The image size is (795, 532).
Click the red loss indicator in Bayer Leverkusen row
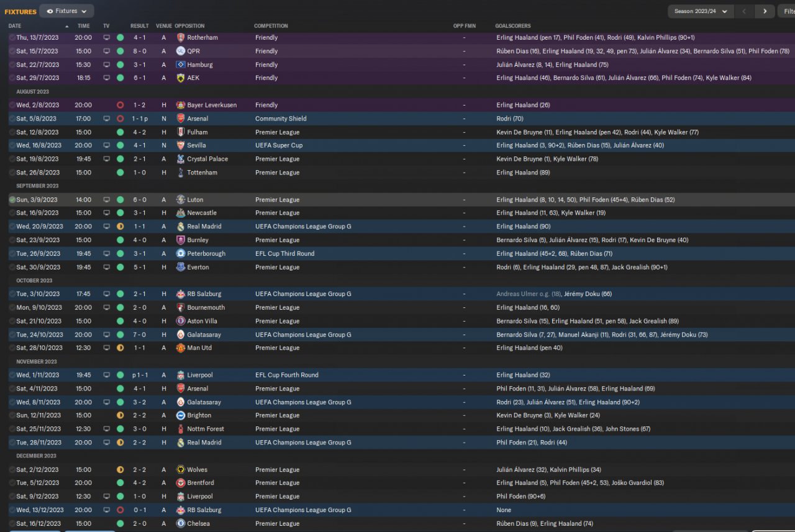coord(120,106)
